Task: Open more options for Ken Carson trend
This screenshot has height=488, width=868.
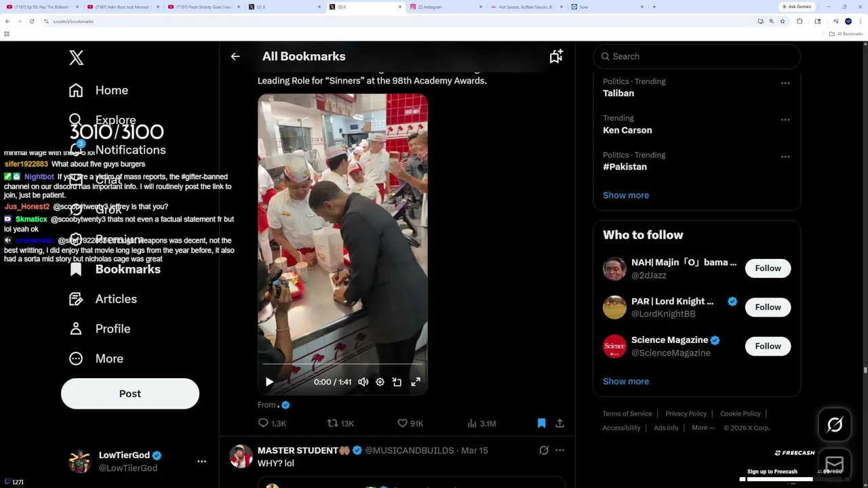Action: pos(785,120)
